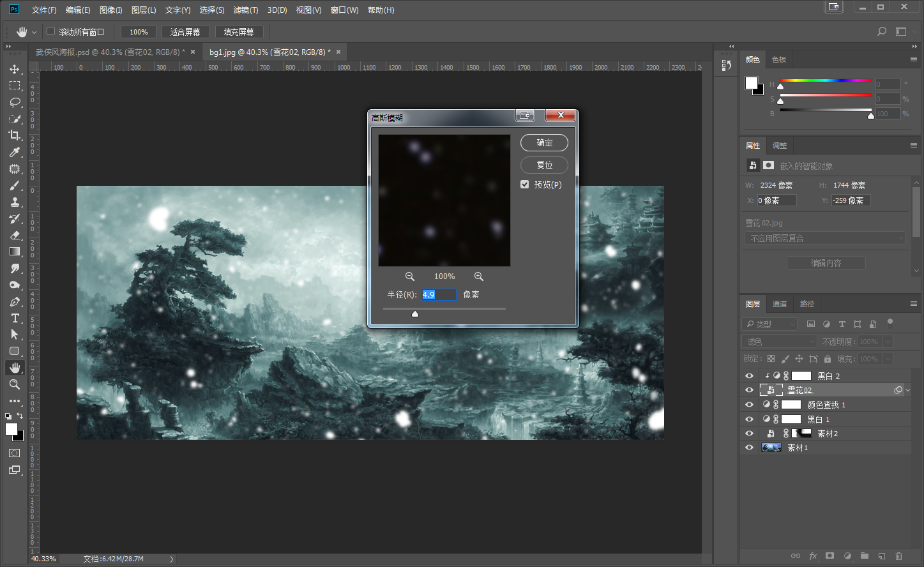Open the 滤镜(T) menu
This screenshot has width=924, height=567.
click(x=246, y=10)
